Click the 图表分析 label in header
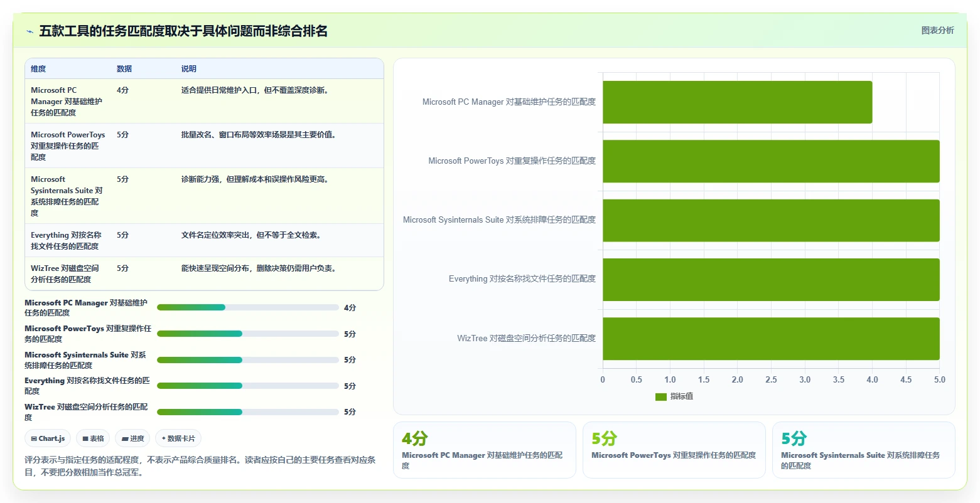 pos(937,30)
